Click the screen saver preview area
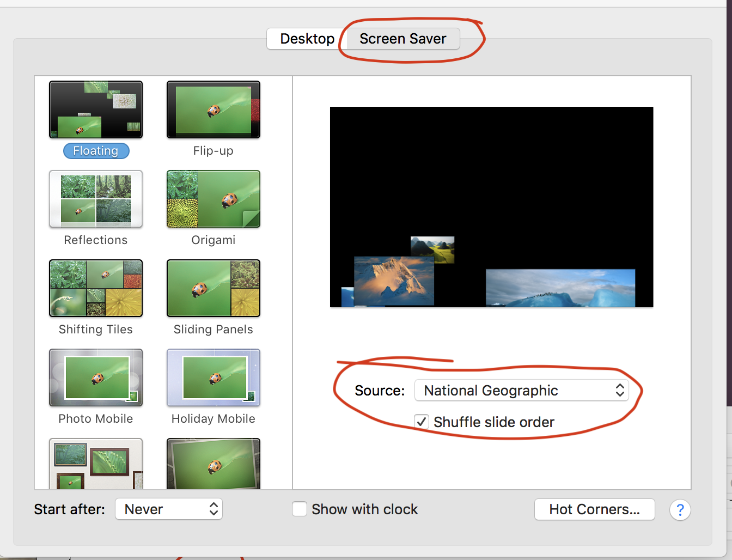Viewport: 732px width, 560px height. (492, 207)
